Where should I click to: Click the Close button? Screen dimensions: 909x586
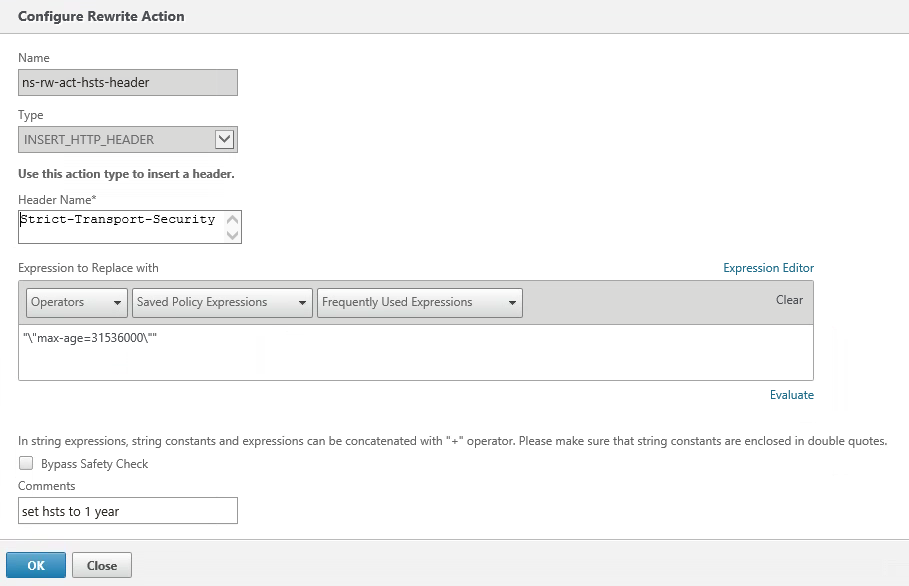(102, 565)
